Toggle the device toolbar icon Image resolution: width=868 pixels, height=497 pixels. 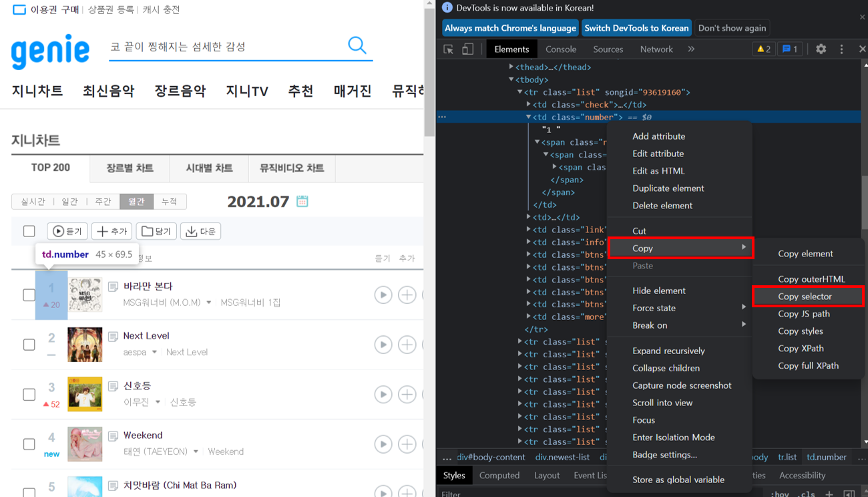click(468, 49)
